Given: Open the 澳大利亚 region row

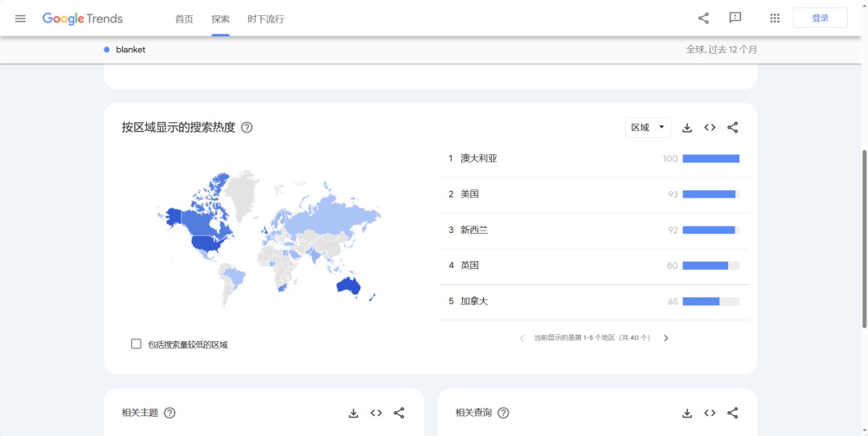Looking at the screenshot, I should click(479, 159).
